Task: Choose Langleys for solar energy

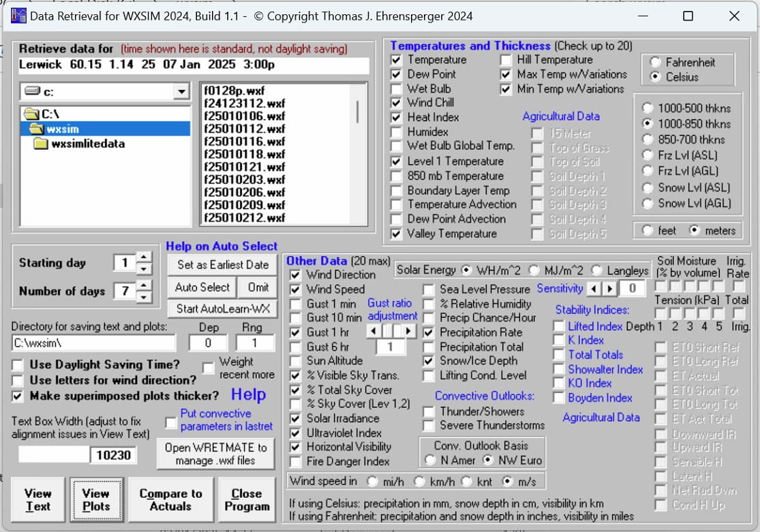Action: point(596,270)
